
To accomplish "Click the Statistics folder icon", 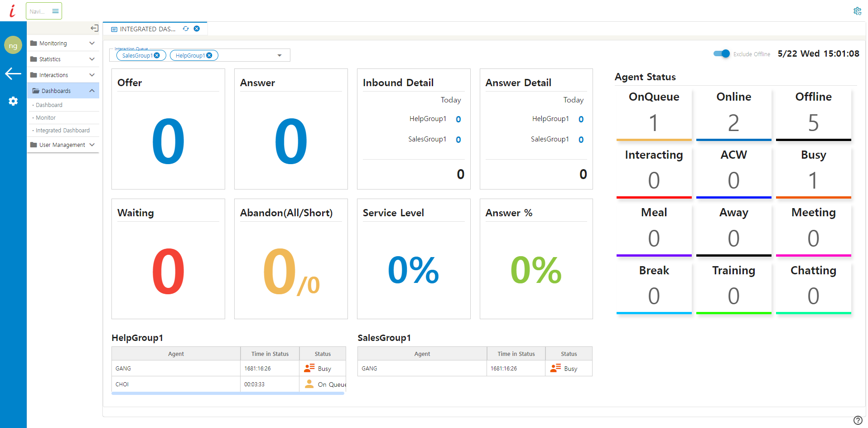I will (x=34, y=59).
